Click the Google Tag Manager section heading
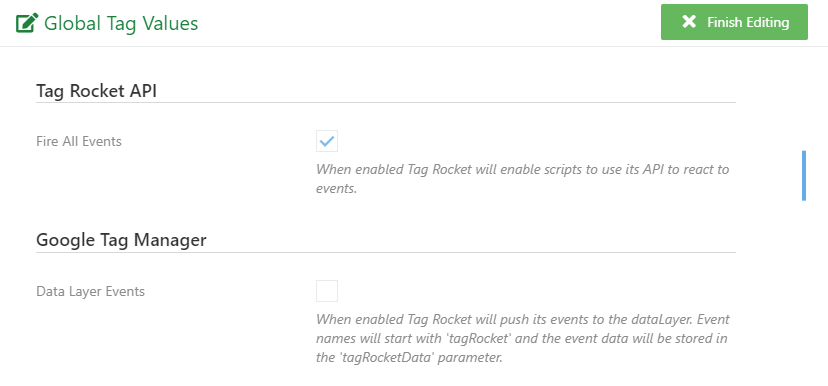 [x=121, y=240]
